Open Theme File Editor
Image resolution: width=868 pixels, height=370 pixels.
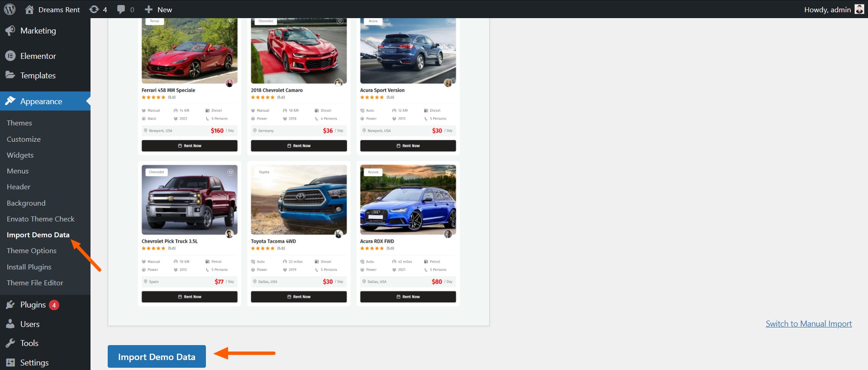click(x=35, y=283)
